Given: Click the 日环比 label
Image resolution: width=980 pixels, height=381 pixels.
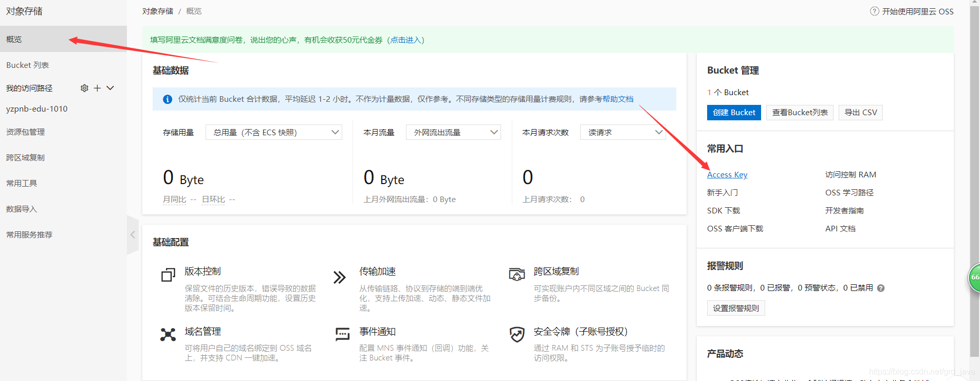Looking at the screenshot, I should click(213, 199).
